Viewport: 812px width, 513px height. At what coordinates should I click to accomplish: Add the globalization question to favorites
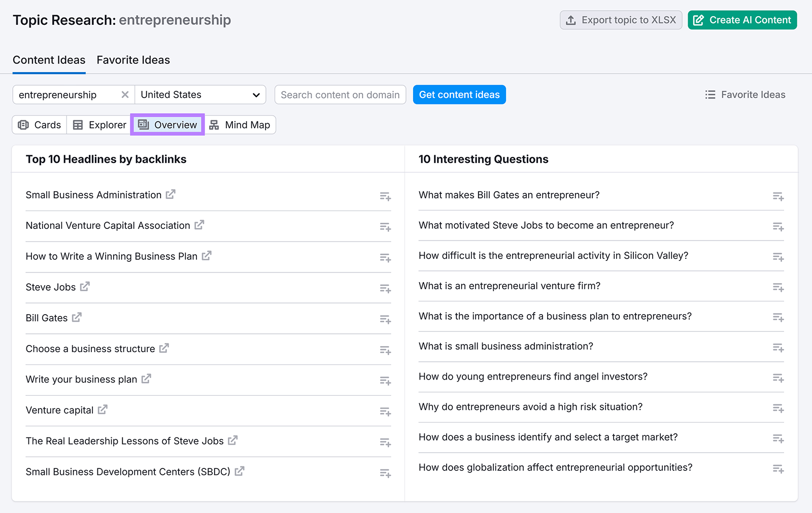pos(777,469)
